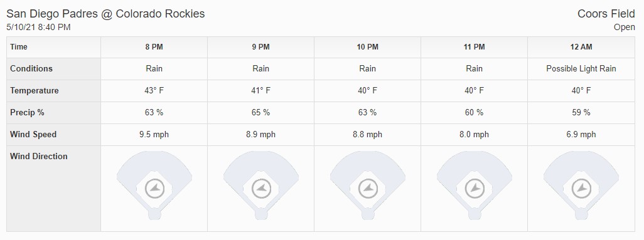644x240 pixels.
Task: Select the 8 PM column header
Action: click(x=154, y=47)
